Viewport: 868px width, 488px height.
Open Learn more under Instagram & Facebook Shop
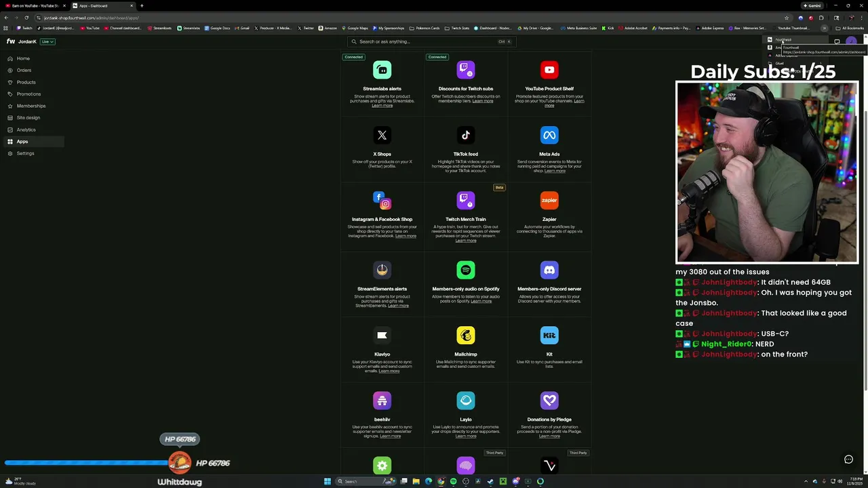pyautogui.click(x=406, y=236)
